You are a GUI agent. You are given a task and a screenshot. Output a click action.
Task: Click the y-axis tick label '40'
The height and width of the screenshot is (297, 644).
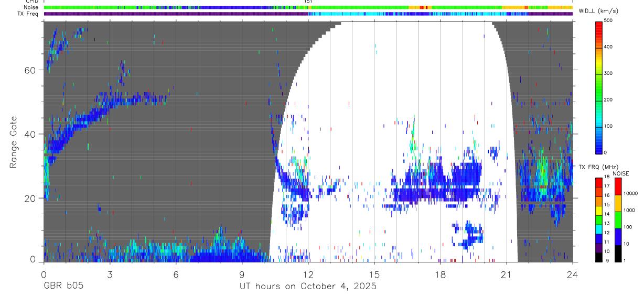[30, 134]
